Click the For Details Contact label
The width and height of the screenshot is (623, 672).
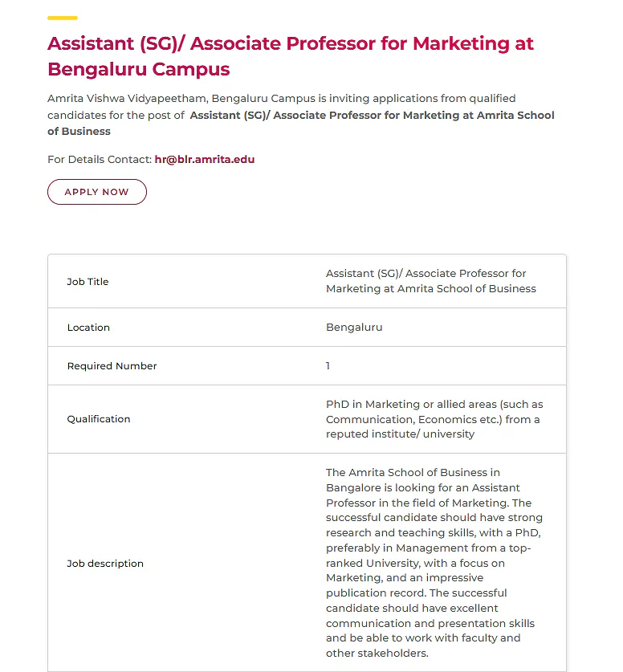coord(100,160)
